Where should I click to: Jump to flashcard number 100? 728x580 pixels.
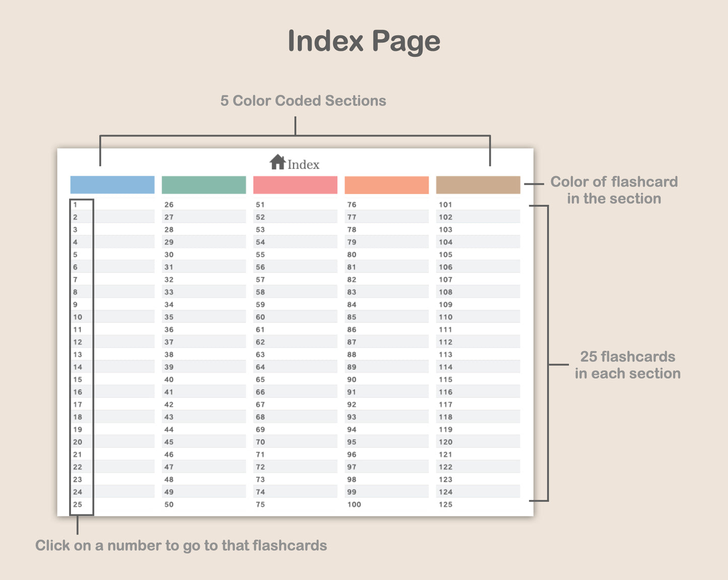click(x=354, y=504)
